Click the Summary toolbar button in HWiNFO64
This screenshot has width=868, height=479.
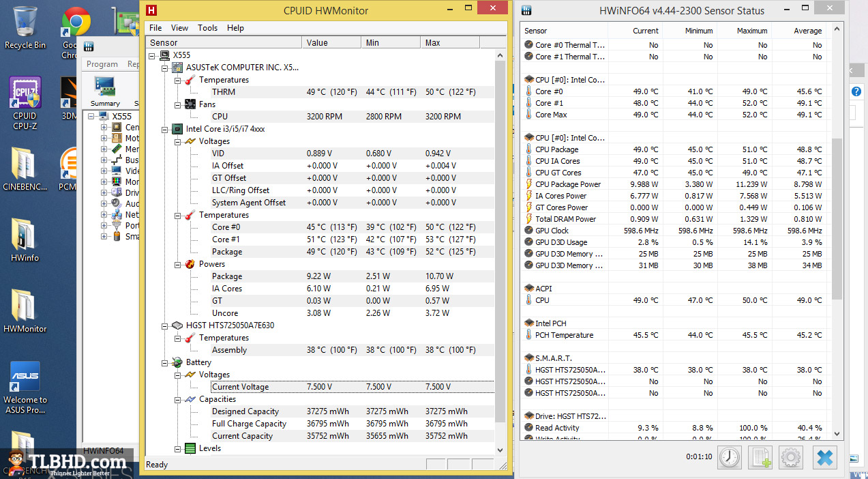[105, 91]
